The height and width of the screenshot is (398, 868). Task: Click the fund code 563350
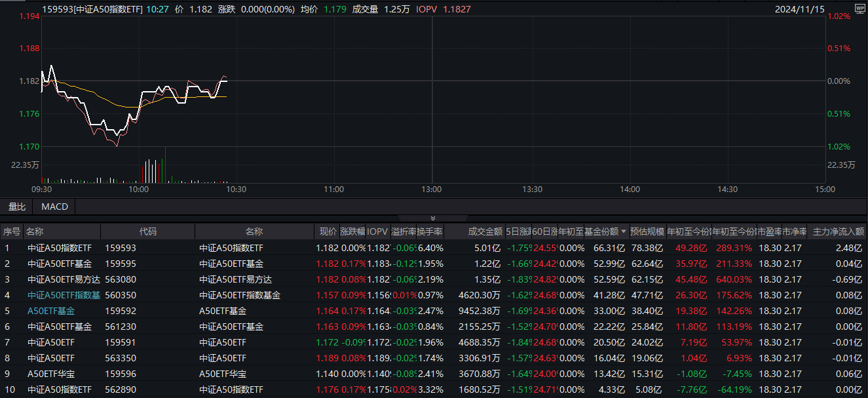(x=121, y=358)
